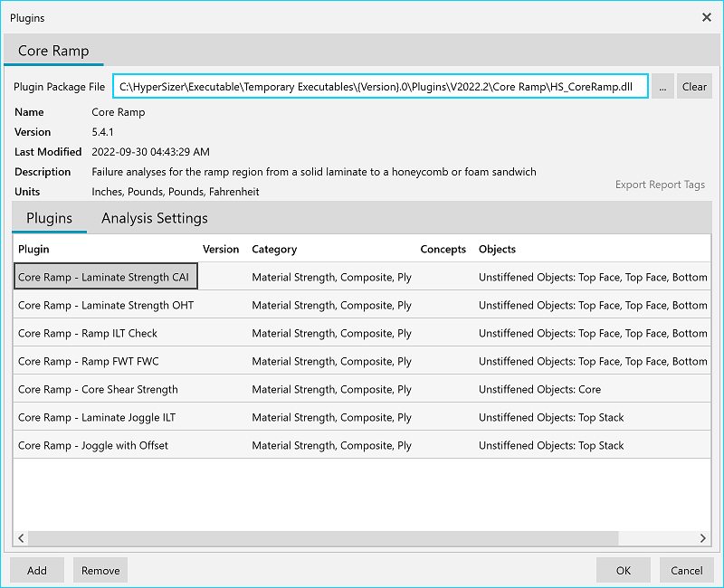Screen dimensions: 724x588
Task: Click the Plugin Package File path field
Action: point(380,86)
